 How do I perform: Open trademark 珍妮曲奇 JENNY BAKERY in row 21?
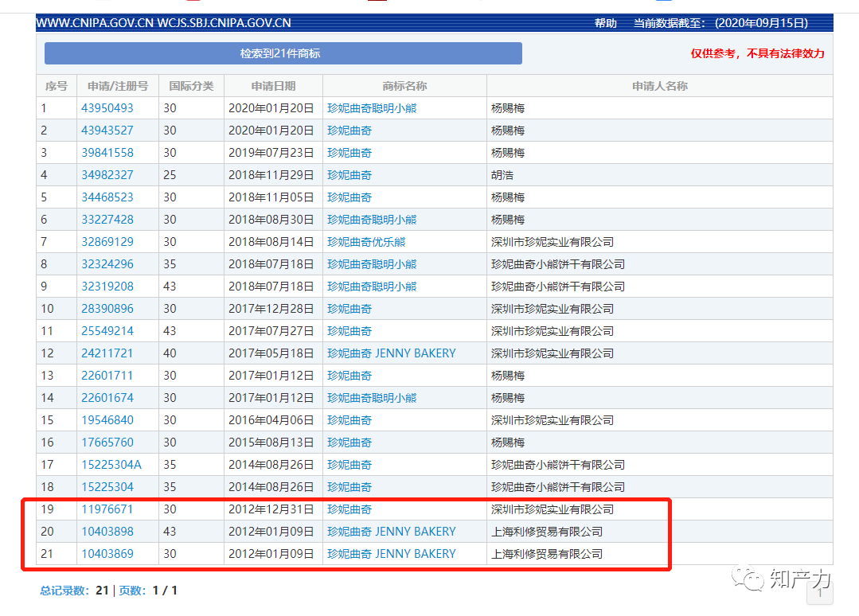391,554
